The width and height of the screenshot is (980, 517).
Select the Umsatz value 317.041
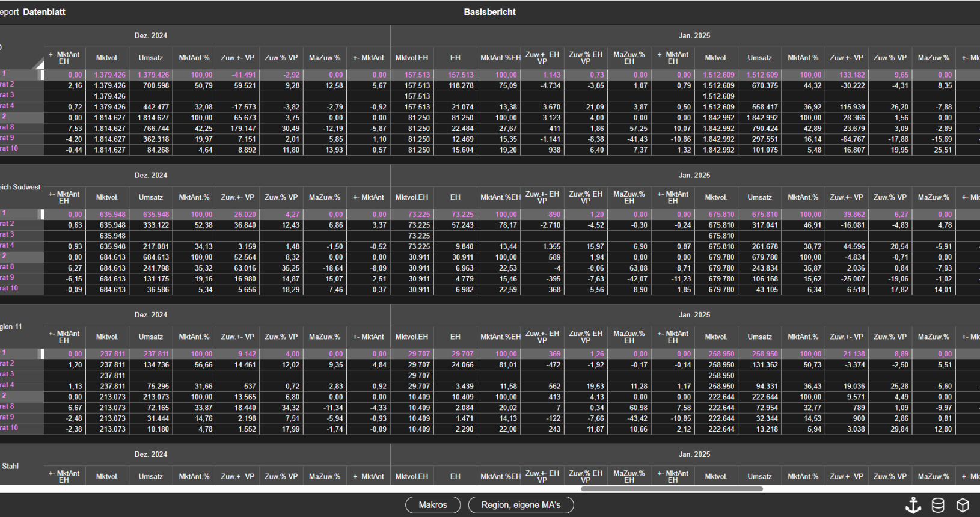[760, 225]
